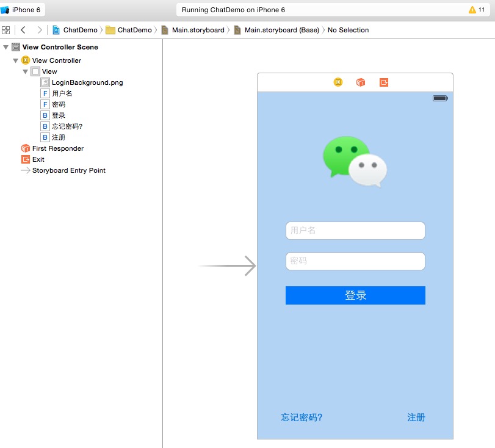Image resolution: width=495 pixels, height=448 pixels.
Task: Open the Main.storyboard breadcrumb
Action: click(198, 30)
